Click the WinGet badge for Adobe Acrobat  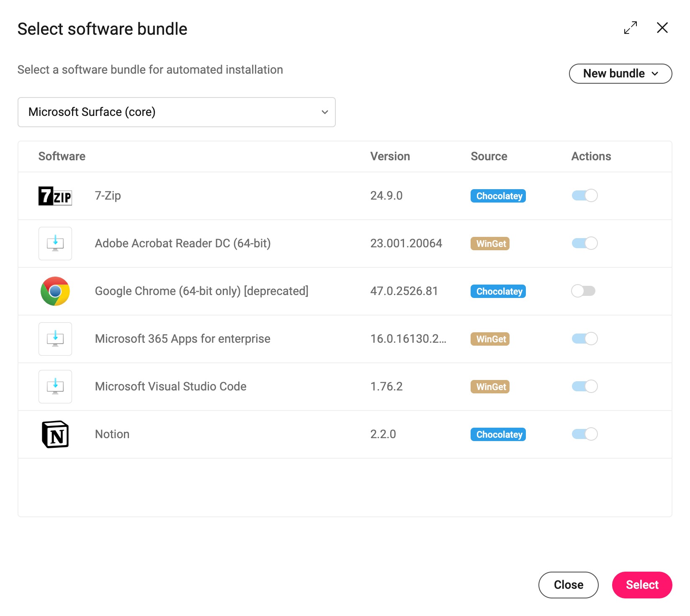click(x=490, y=244)
